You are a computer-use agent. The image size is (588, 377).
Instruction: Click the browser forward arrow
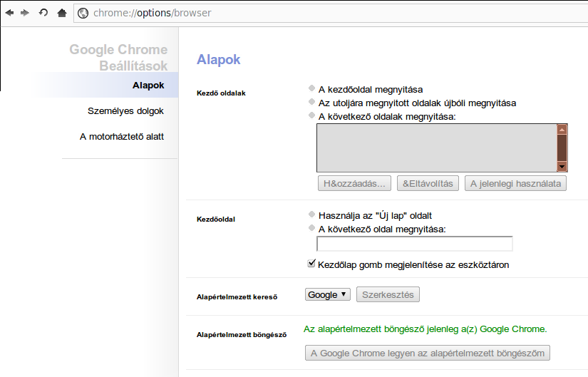coord(25,13)
